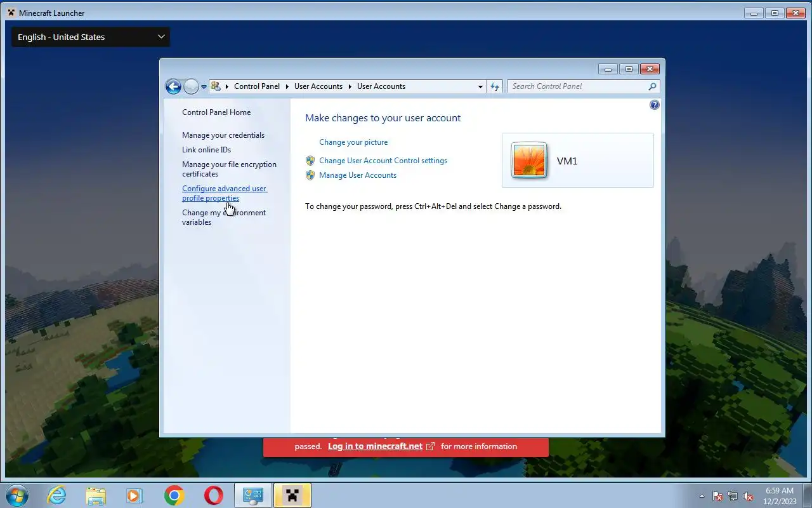
Task: Click the Forward arrow in Control Panel
Action: coord(191,86)
